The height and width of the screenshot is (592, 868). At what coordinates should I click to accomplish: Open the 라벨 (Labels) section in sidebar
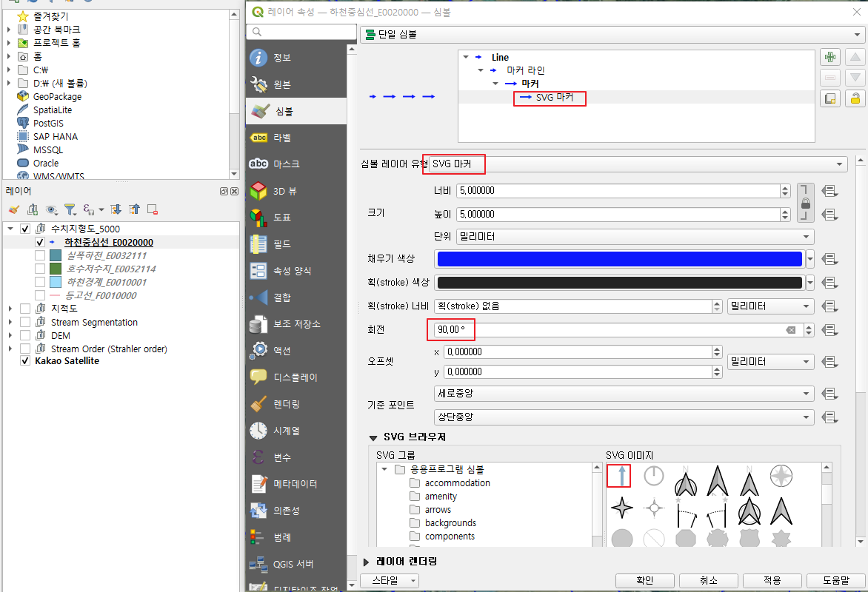(296, 138)
